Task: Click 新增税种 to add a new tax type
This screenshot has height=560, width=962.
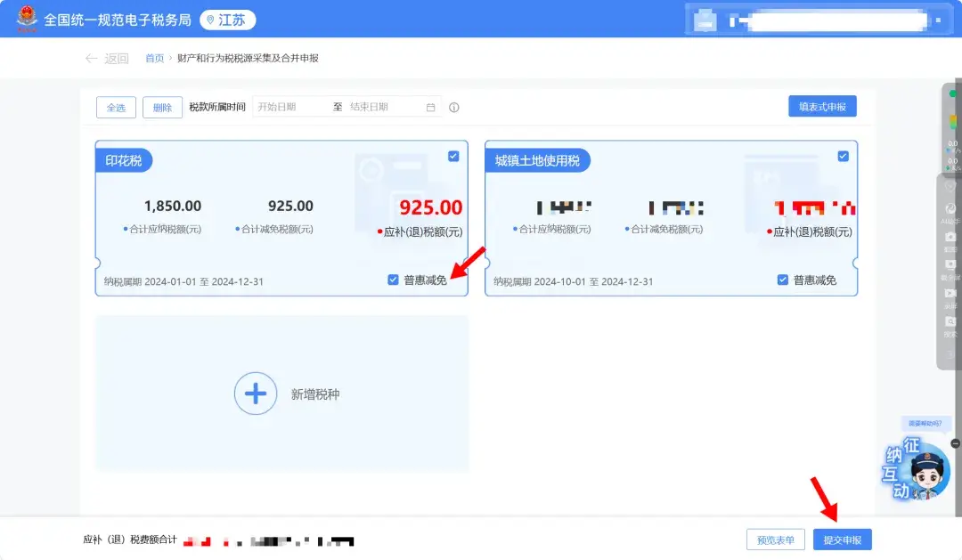Action: click(281, 394)
